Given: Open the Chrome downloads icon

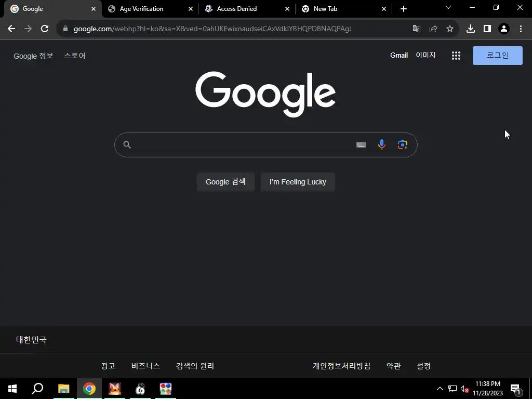Looking at the screenshot, I should [x=470, y=29].
